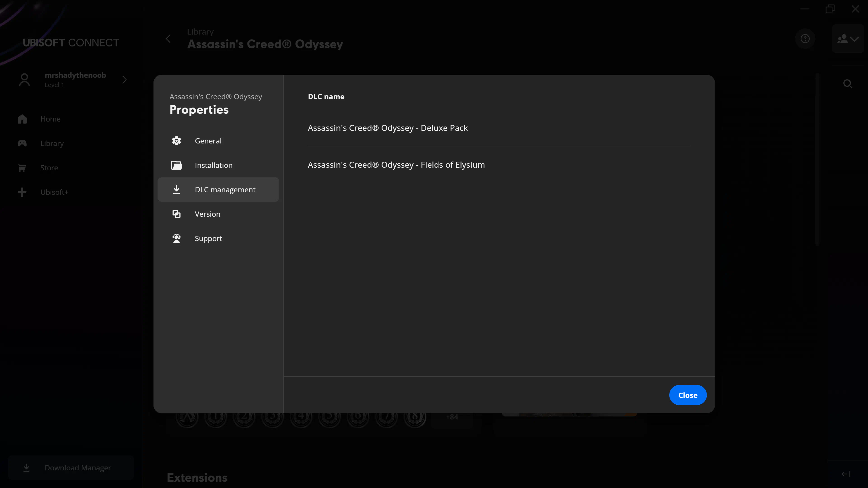
Task: Go back using the left chevron arrow
Action: (x=168, y=39)
